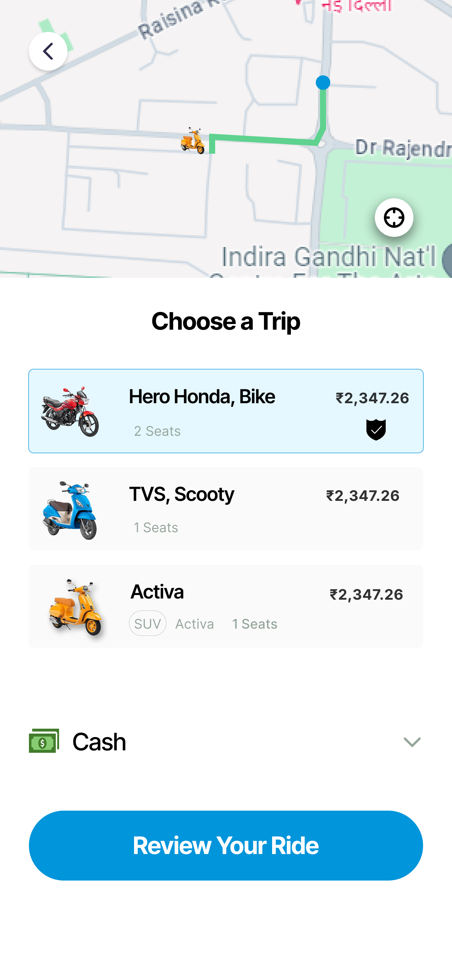Tap the Hero Honda, Bike title
Screen dimensions: 452x980
(x=202, y=397)
